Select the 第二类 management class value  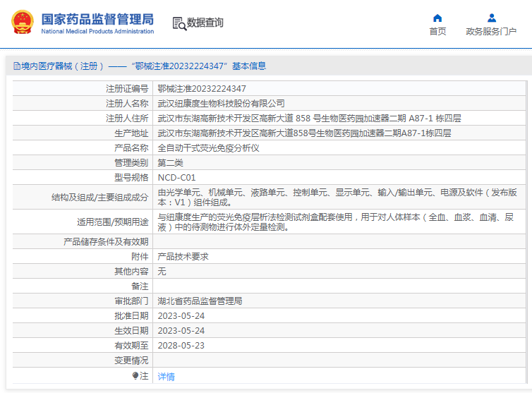click(x=170, y=163)
